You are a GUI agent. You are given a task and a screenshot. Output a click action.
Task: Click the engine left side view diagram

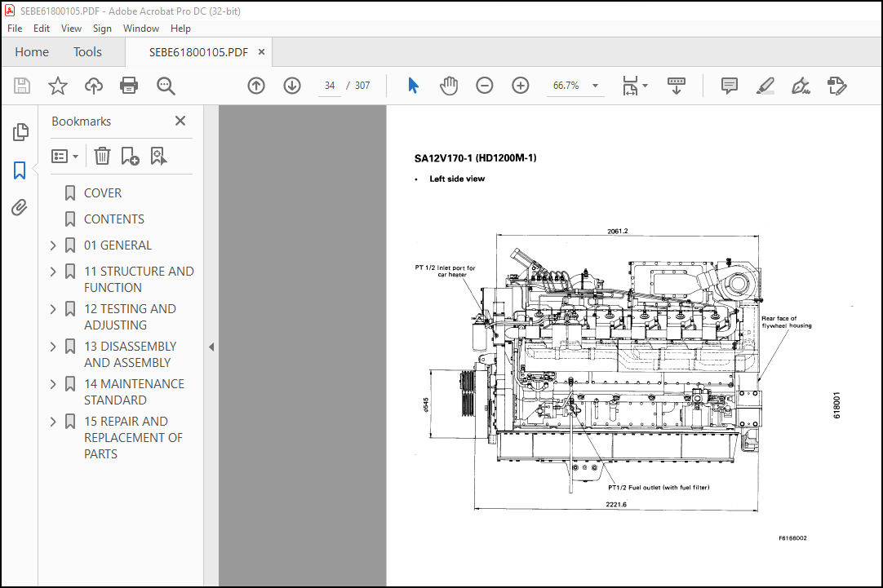pos(617,371)
